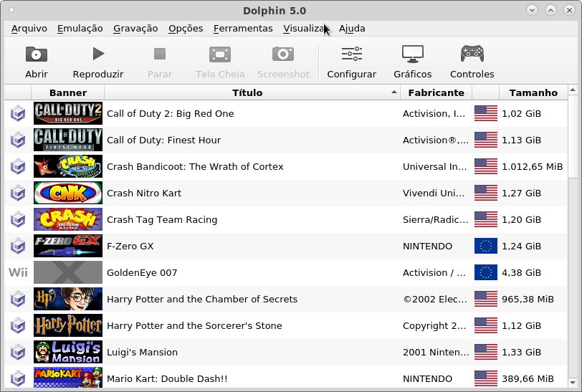Click the "4,38 GiB" size value
Image resolution: width=582 pixels, height=392 pixels.
coord(522,272)
